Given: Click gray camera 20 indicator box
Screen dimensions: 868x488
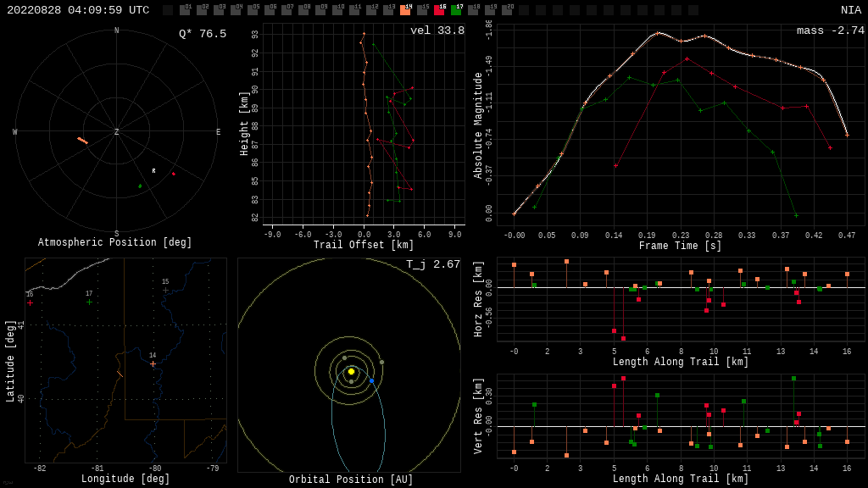Looking at the screenshot, I should point(507,10).
